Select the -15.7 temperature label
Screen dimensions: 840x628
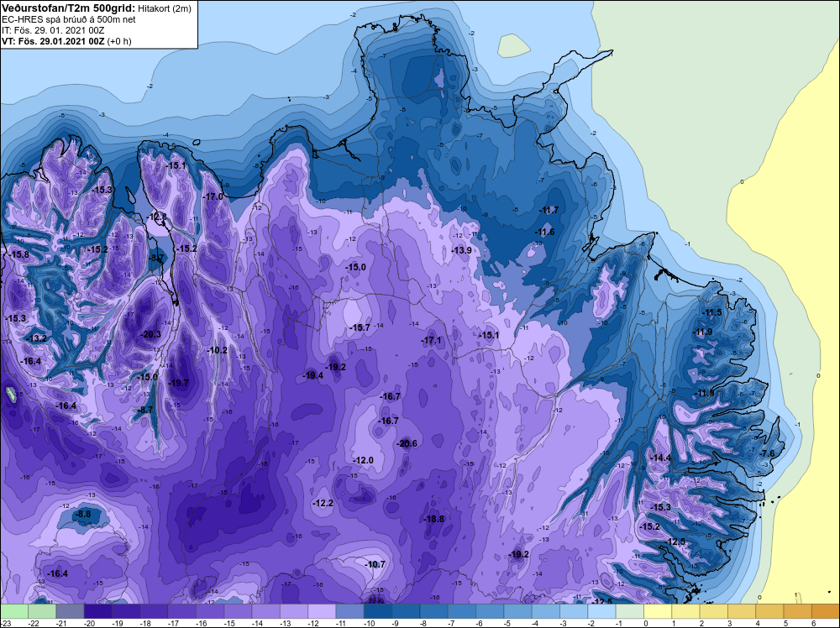360,327
